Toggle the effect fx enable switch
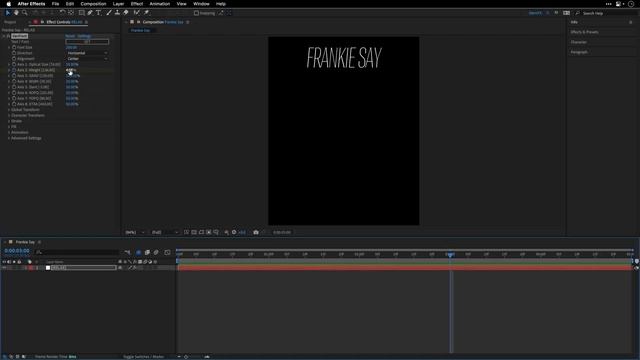 [x=8, y=36]
